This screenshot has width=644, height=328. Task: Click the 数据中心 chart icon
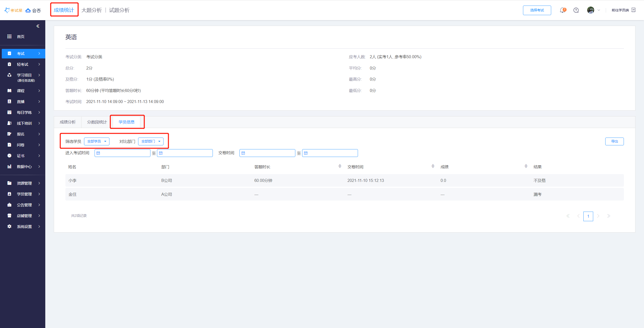click(9, 167)
